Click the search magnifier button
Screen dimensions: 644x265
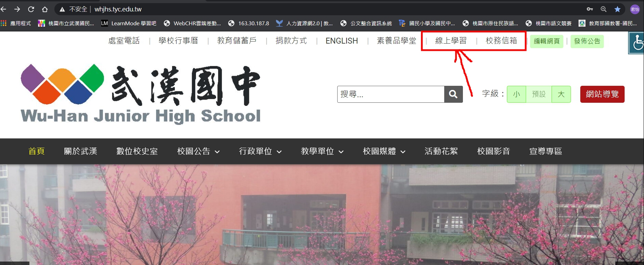point(453,94)
